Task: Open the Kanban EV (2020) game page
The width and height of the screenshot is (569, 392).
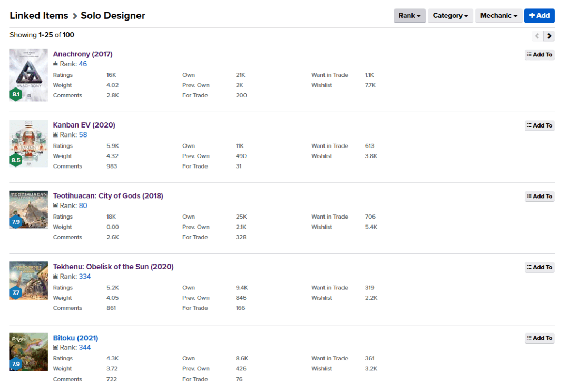Action: (x=84, y=125)
